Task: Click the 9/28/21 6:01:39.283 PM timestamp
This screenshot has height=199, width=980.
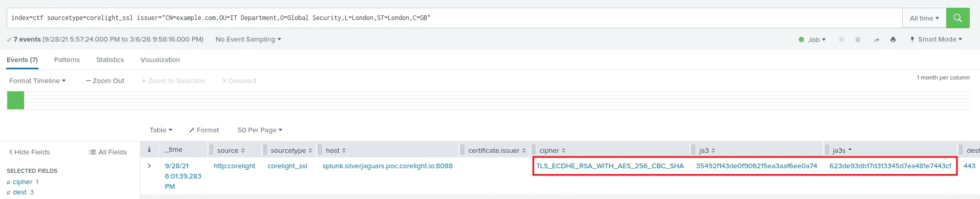Action: pyautogui.click(x=183, y=176)
